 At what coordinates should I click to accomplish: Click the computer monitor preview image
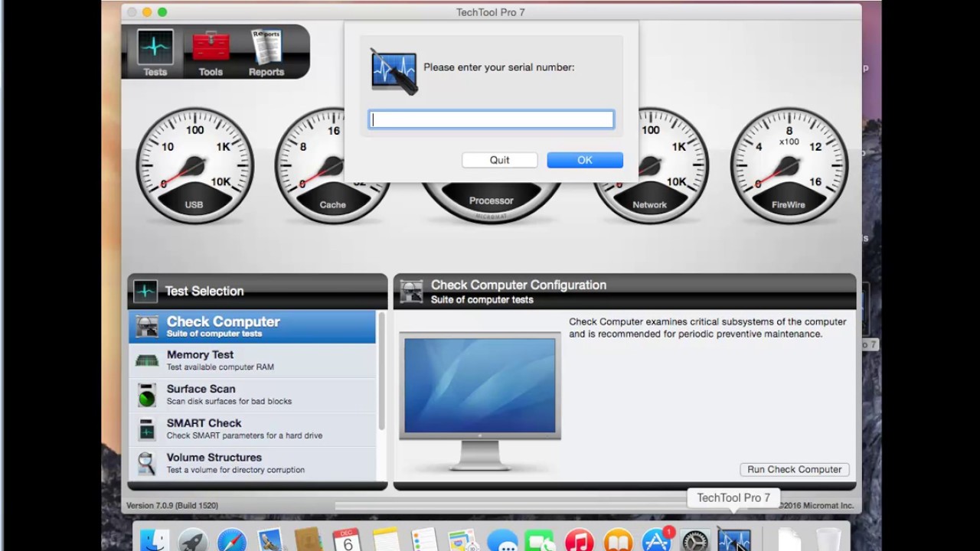tap(480, 400)
